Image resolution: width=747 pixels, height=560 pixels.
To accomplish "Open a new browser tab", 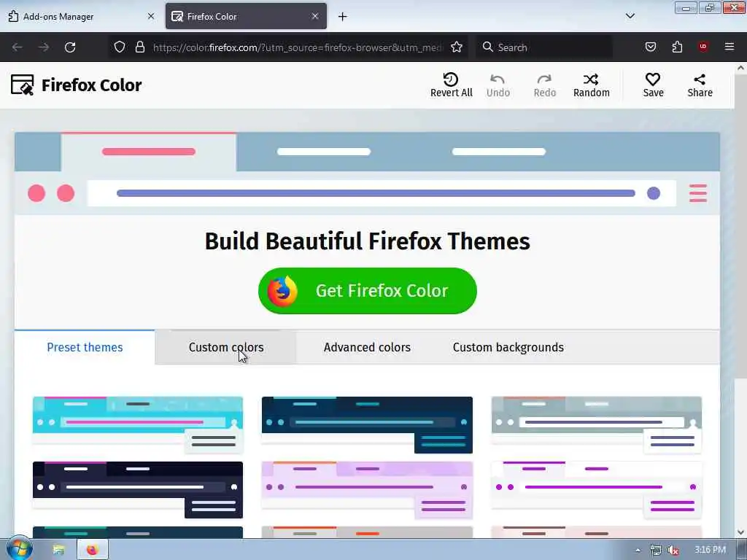I will coord(343,17).
